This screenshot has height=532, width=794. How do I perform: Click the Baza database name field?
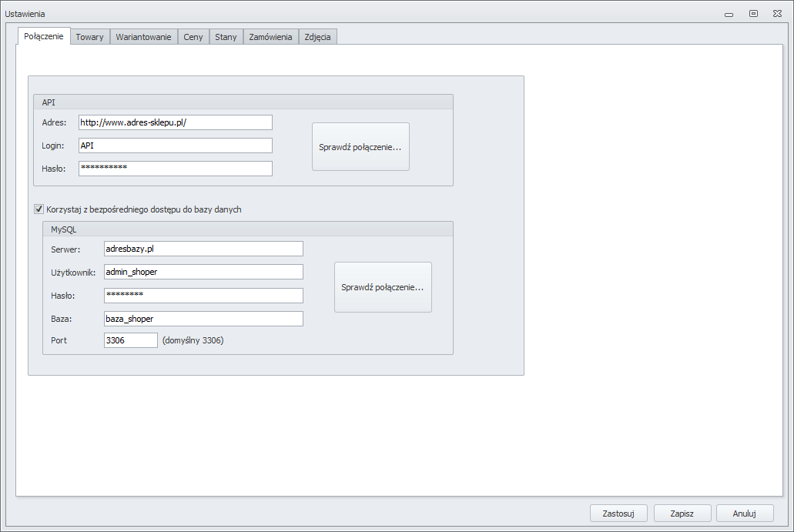pyautogui.click(x=203, y=319)
